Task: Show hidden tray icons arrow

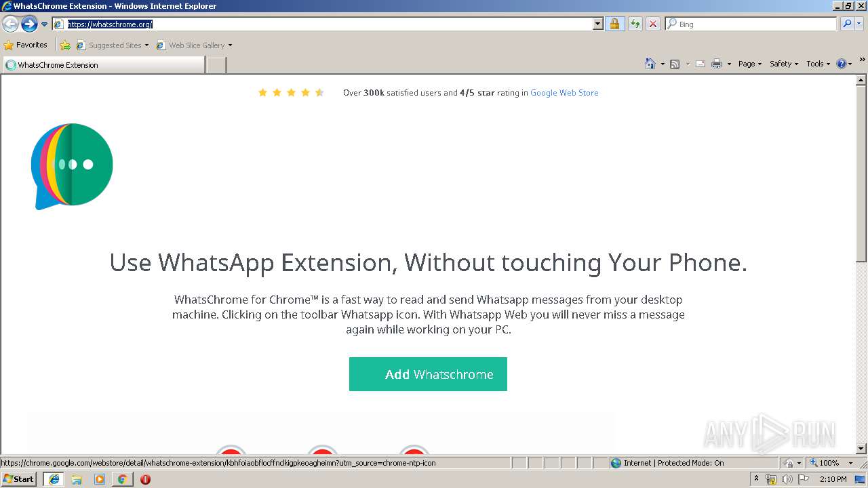Action: coord(756,479)
